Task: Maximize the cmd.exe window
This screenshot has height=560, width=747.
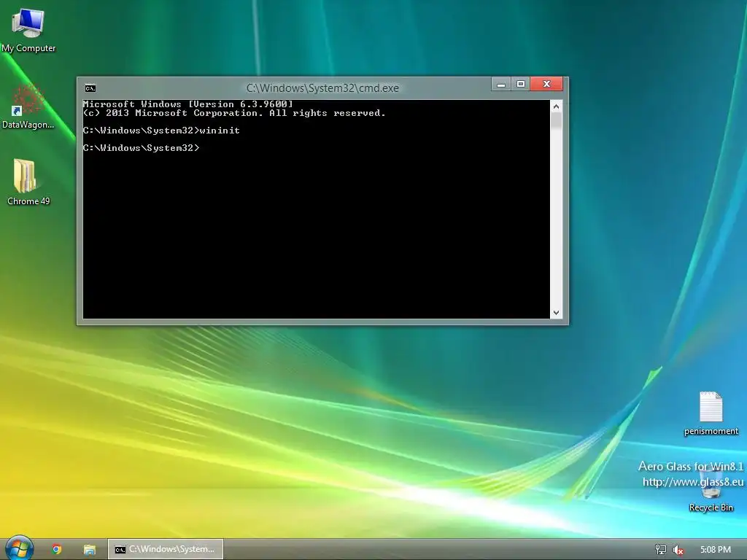Action: (520, 85)
